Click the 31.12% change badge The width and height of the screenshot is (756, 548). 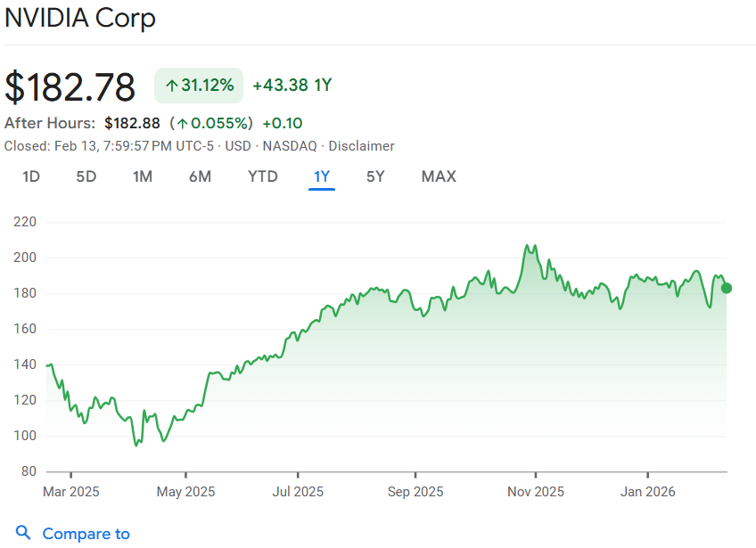(198, 85)
